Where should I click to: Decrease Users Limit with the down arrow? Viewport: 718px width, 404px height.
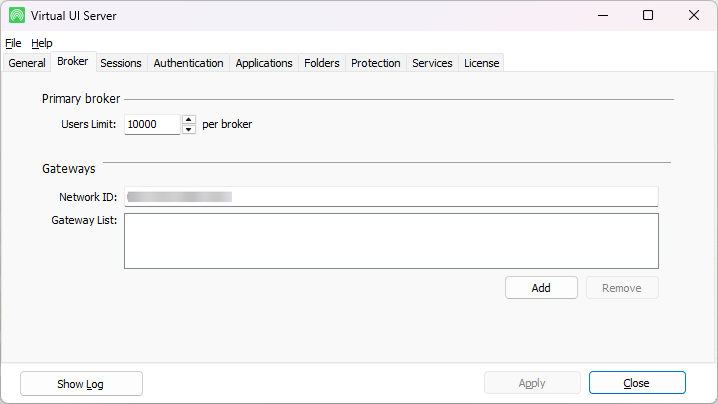click(188, 130)
